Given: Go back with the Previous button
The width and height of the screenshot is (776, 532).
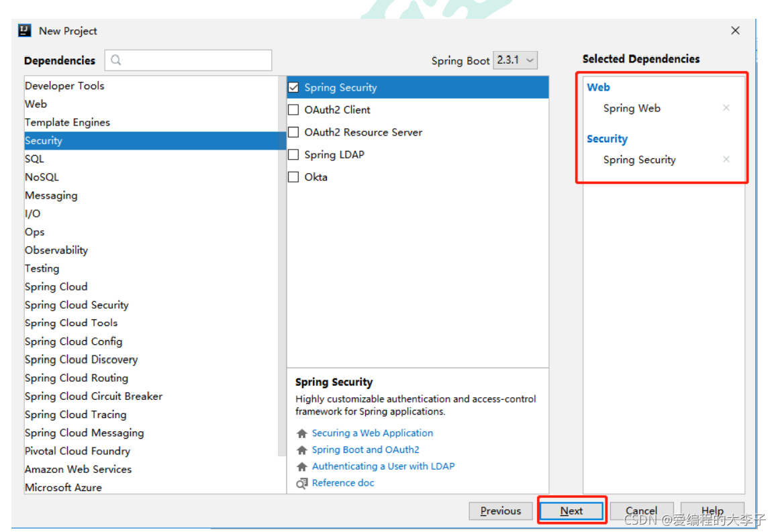Looking at the screenshot, I should click(x=500, y=511).
